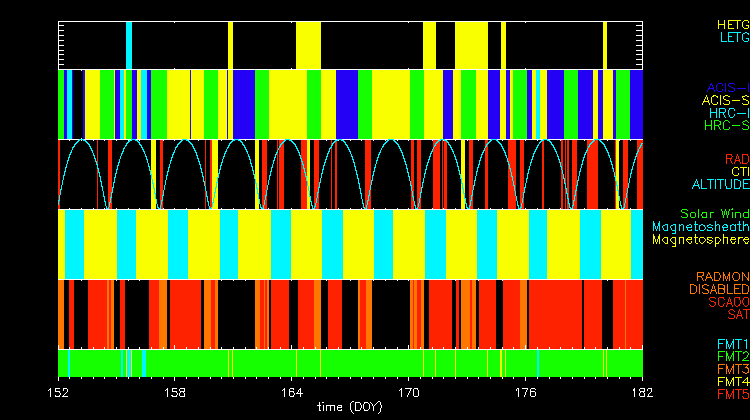This screenshot has width=750, height=420.
Task: Click the RADMON legend label
Action: pyautogui.click(x=723, y=276)
